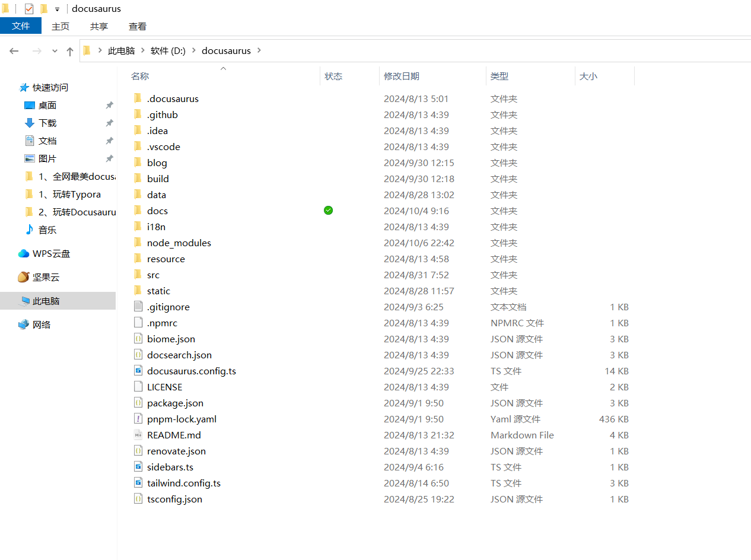Select the tailwind.config.ts file icon
This screenshot has height=560, width=751.
click(x=138, y=483)
